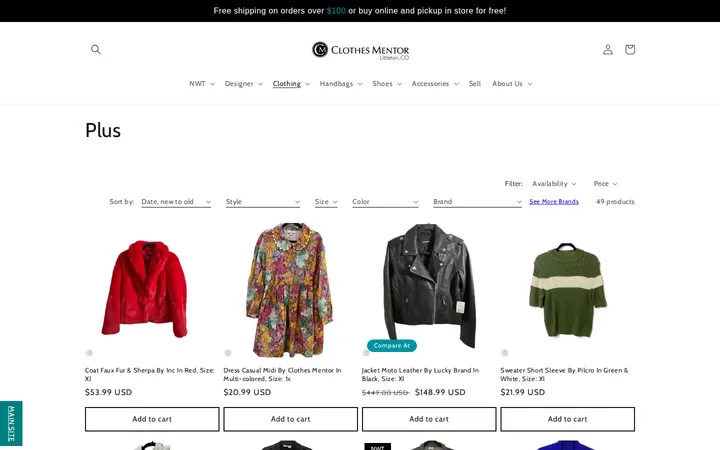
Task: View the green short sleeve sweater image
Action: tap(568, 290)
